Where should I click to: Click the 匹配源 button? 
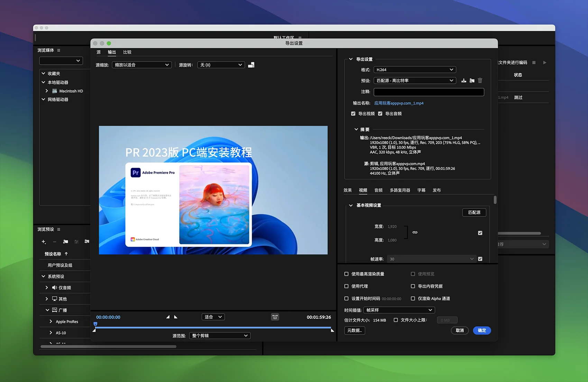click(x=474, y=212)
